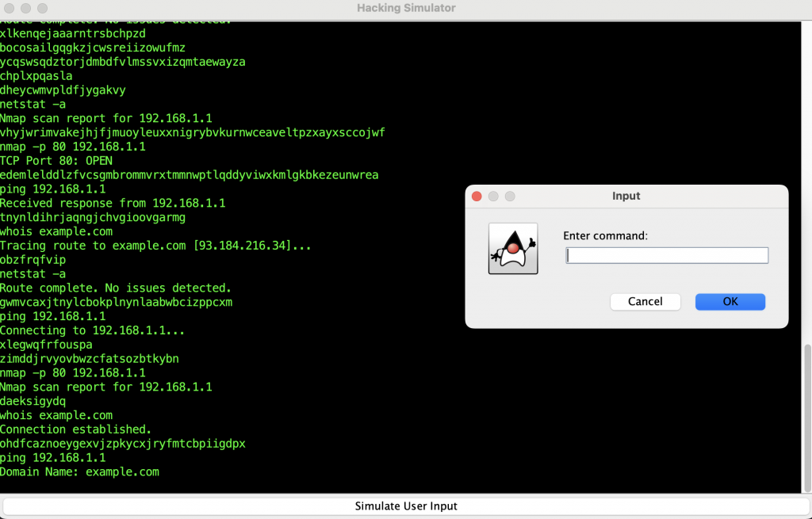Cancel the Input dialog
The image size is (812, 519).
pyautogui.click(x=645, y=301)
